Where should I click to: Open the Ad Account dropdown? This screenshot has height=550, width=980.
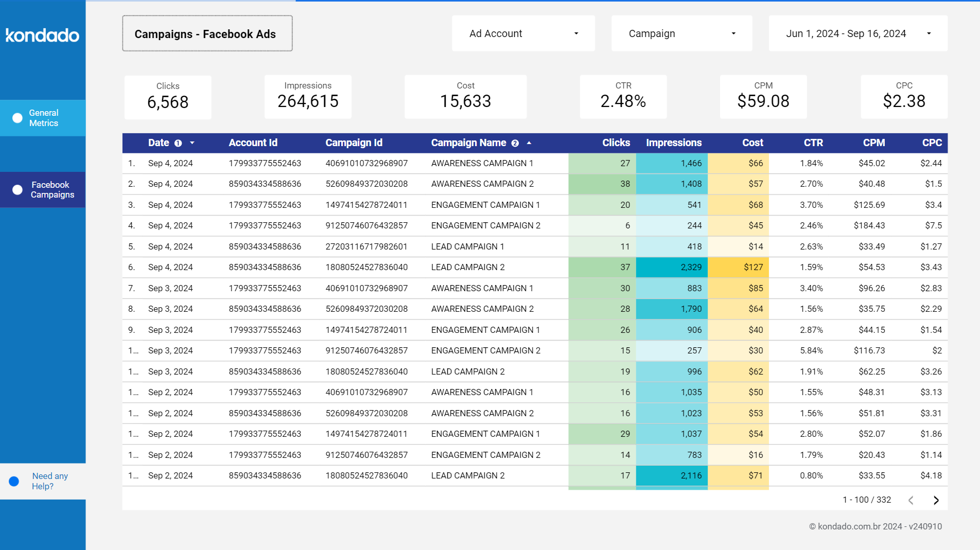click(523, 33)
